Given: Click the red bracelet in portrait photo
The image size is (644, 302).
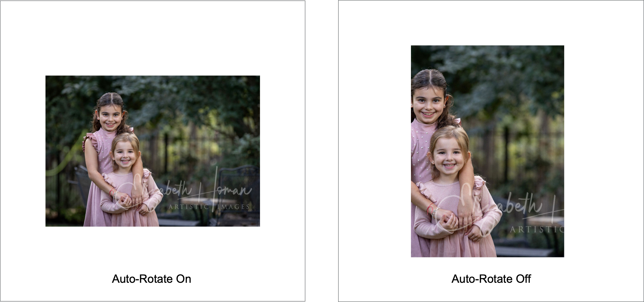Looking at the screenshot, I should pos(430,209).
